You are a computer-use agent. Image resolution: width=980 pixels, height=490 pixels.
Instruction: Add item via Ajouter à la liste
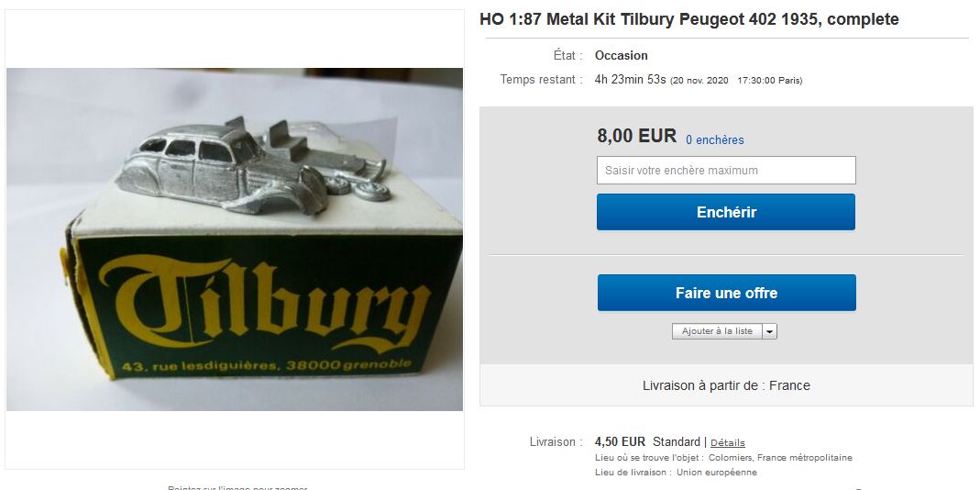[718, 331]
